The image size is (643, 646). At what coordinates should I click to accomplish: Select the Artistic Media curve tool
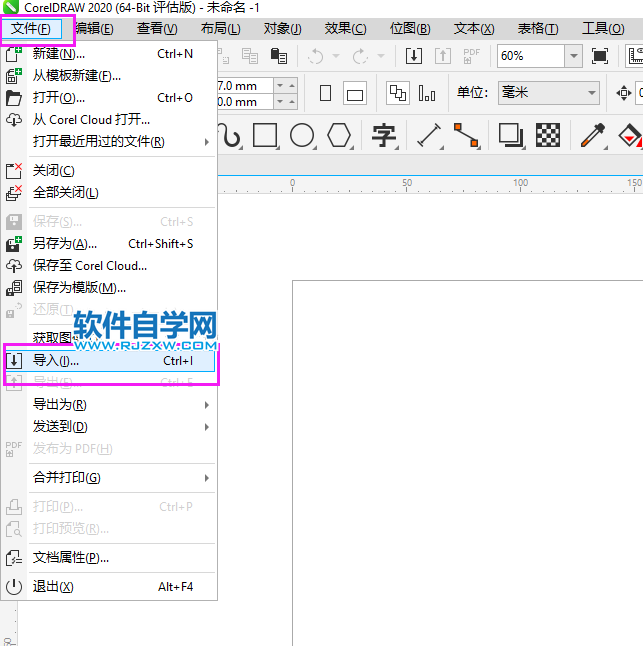231,135
